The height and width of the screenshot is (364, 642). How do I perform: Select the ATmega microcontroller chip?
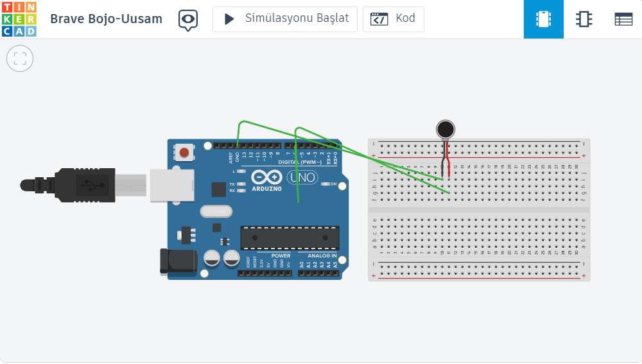(290, 237)
